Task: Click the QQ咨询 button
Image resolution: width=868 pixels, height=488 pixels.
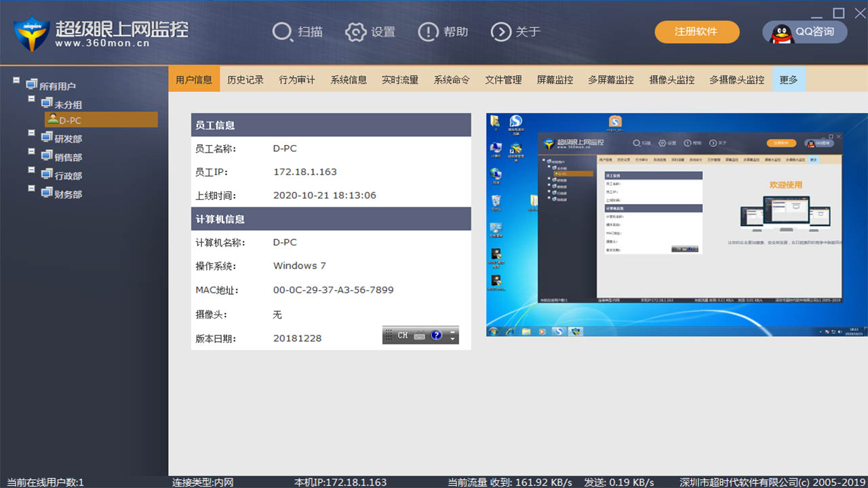Action: [804, 31]
